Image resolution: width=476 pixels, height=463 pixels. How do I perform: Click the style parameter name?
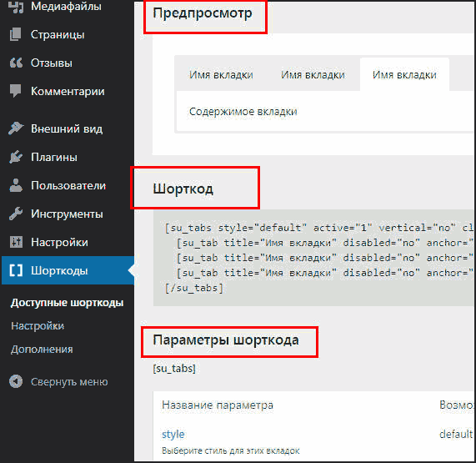[x=173, y=435]
